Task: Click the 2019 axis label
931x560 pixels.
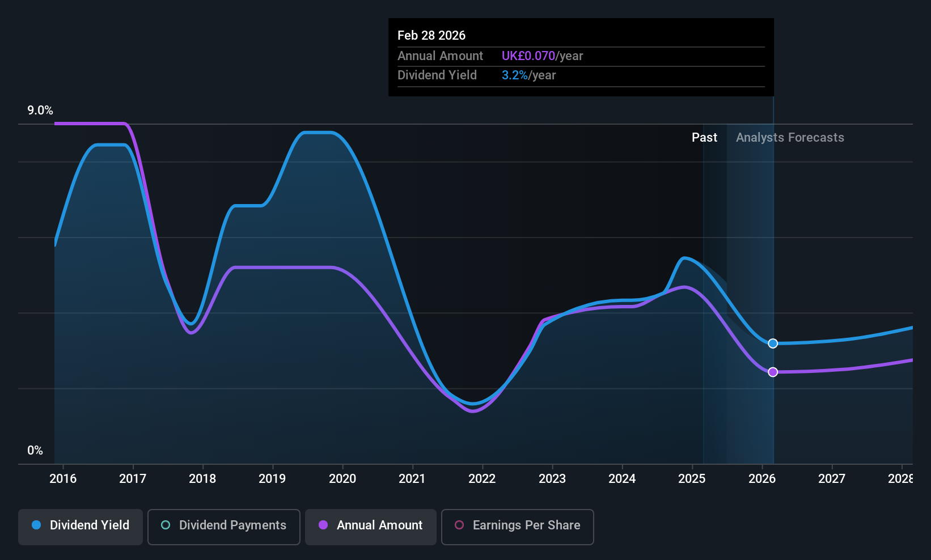Action: pos(272,479)
